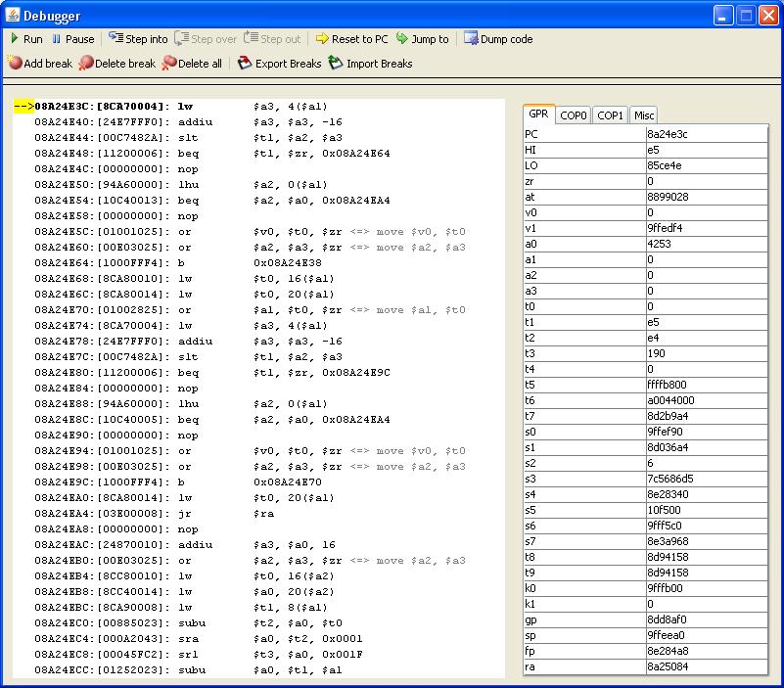This screenshot has height=688, width=784.
Task: Select the GPR tab
Action: point(538,115)
